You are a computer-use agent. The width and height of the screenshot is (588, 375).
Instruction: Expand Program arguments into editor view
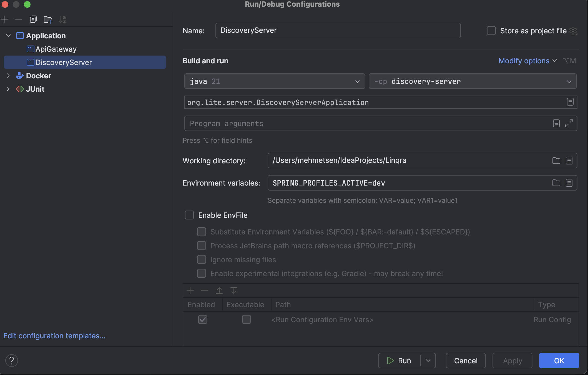pyautogui.click(x=569, y=123)
